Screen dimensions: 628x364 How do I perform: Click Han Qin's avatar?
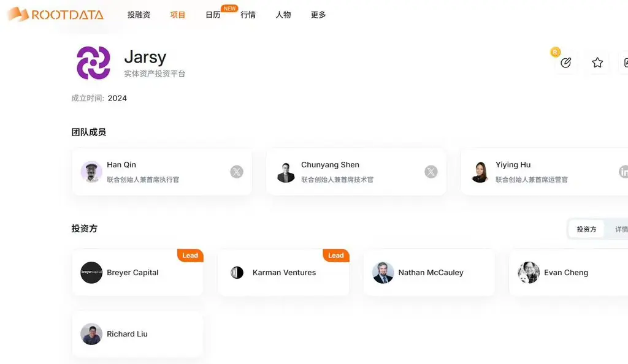pyautogui.click(x=91, y=172)
